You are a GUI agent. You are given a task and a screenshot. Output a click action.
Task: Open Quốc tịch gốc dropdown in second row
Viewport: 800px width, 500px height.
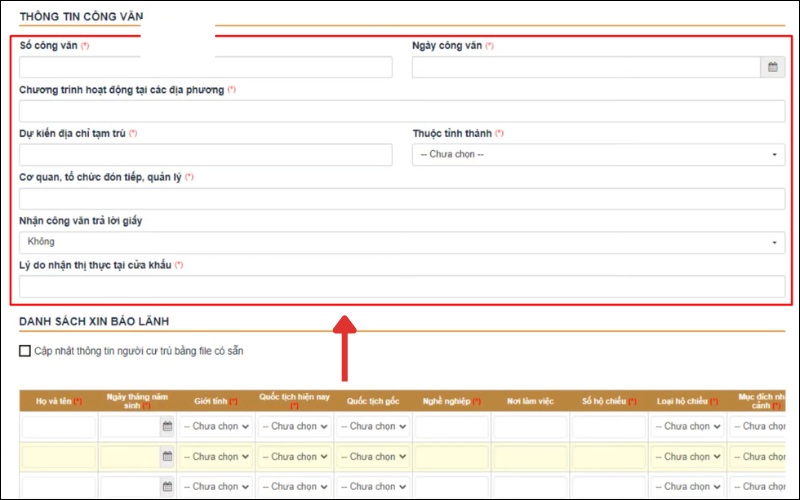pyautogui.click(x=371, y=457)
